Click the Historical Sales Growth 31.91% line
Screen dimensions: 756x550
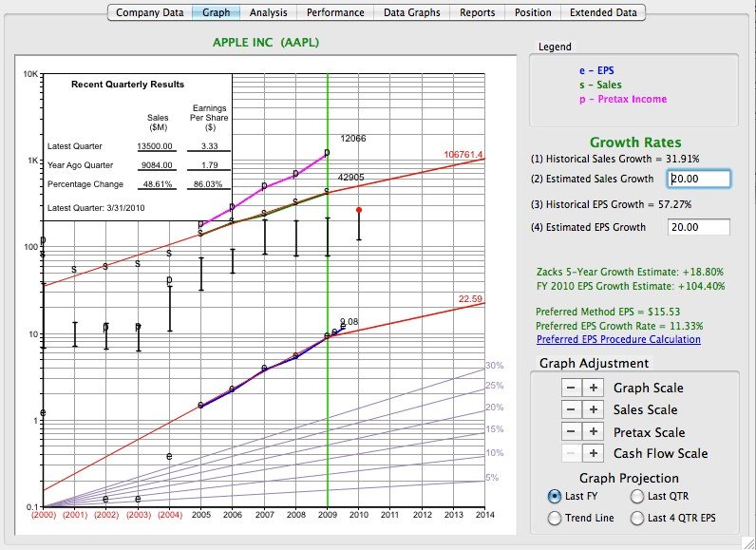[x=615, y=159]
